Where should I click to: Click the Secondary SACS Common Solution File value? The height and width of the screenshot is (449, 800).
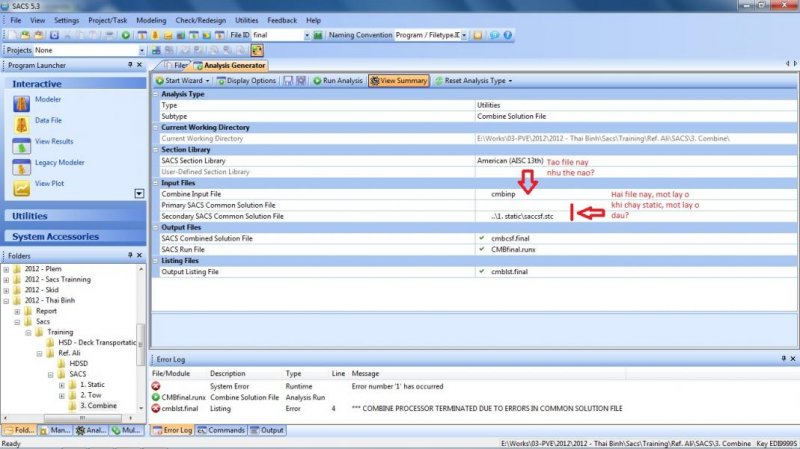pyautogui.click(x=522, y=216)
